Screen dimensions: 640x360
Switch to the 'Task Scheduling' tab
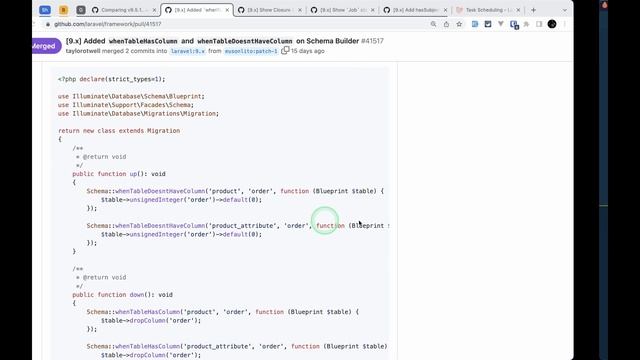(x=487, y=10)
